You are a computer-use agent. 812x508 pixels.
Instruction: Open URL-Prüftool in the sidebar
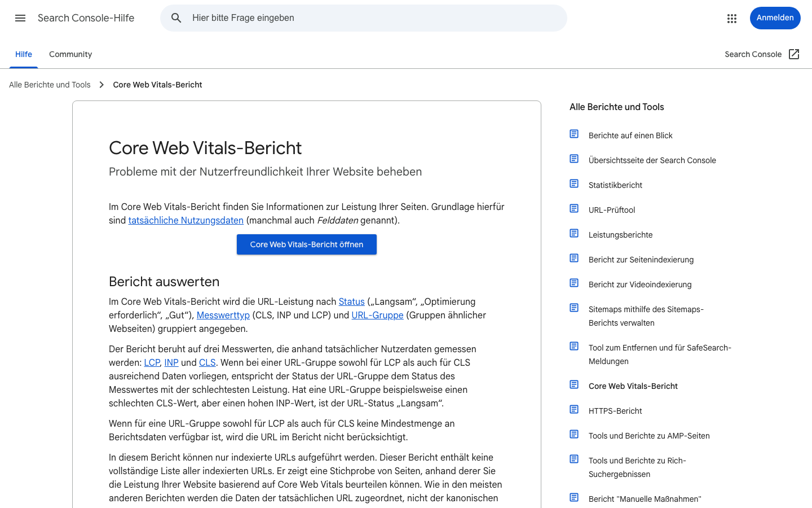(x=612, y=210)
